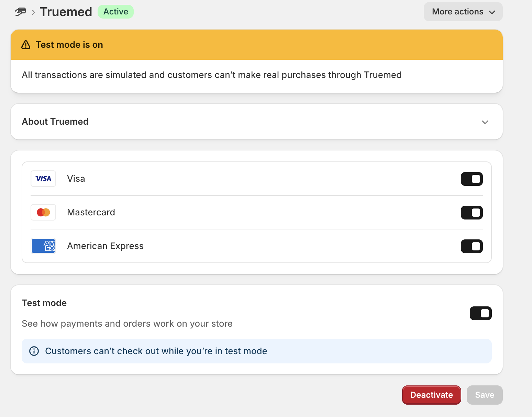Click the test mode checkout warning message

pyautogui.click(x=156, y=351)
